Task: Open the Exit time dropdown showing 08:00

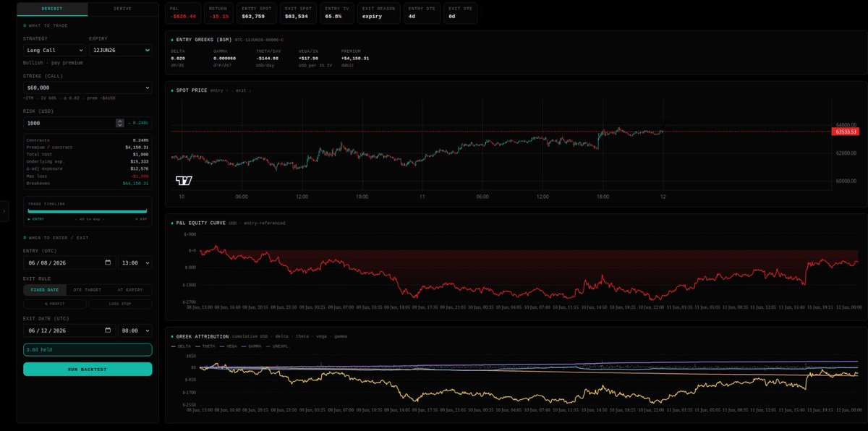Action: pos(135,330)
